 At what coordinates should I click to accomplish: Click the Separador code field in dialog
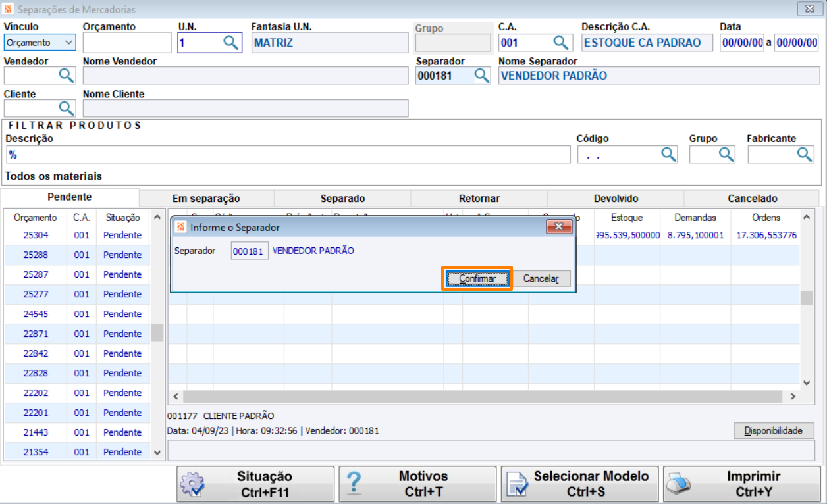[x=250, y=251]
